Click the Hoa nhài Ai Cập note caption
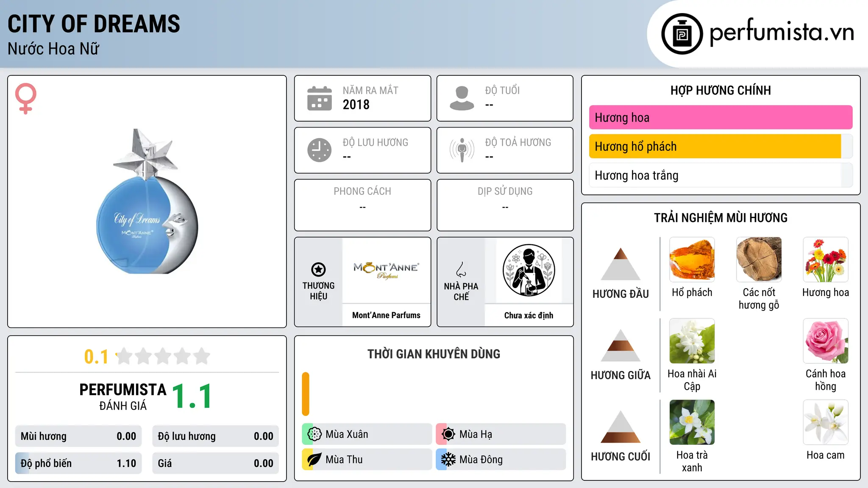Screen dimensions: 868x488 [x=692, y=380]
